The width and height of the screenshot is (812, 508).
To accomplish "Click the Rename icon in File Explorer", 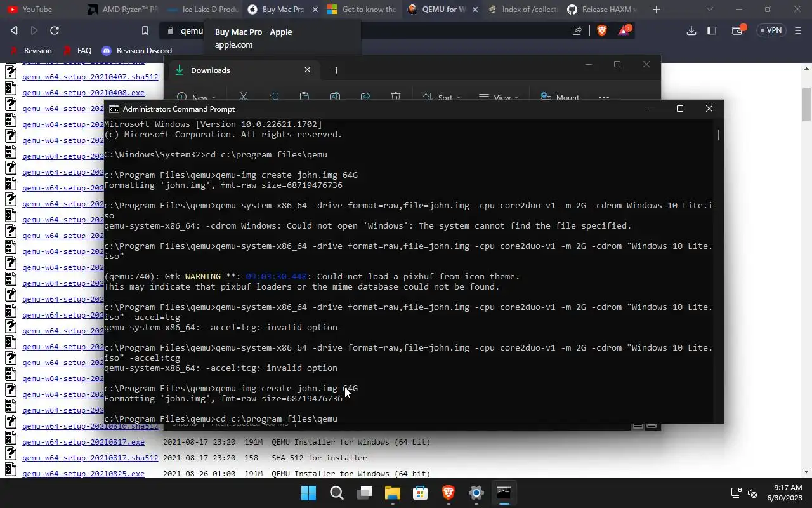I will tap(335, 97).
